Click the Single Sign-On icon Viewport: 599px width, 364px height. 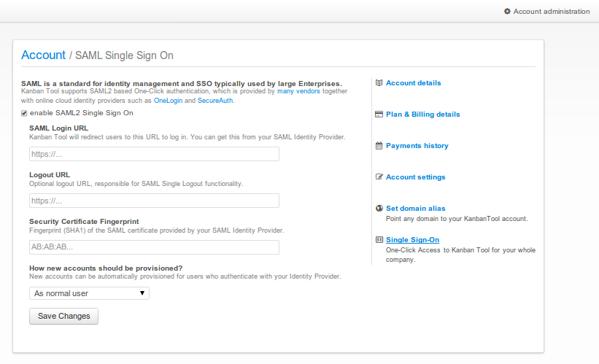click(x=379, y=240)
